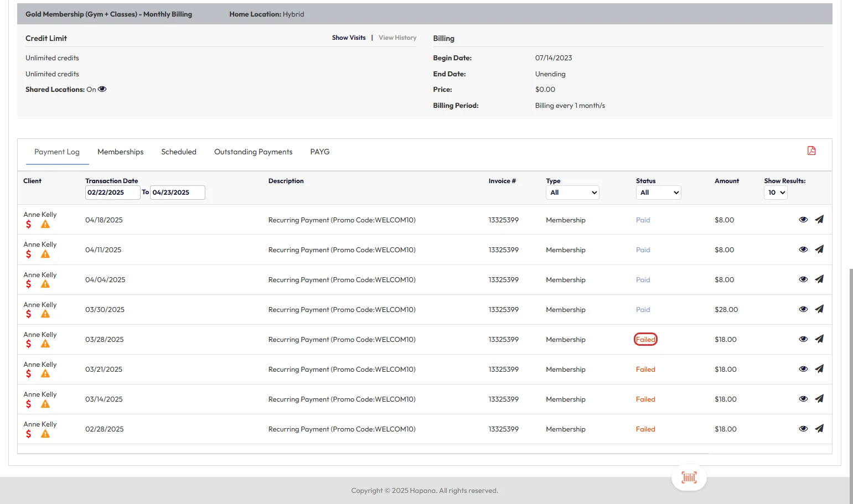Viewport: 853px width, 504px height.
Task: Send receipt for 04/18/2025 payment
Action: pos(819,220)
